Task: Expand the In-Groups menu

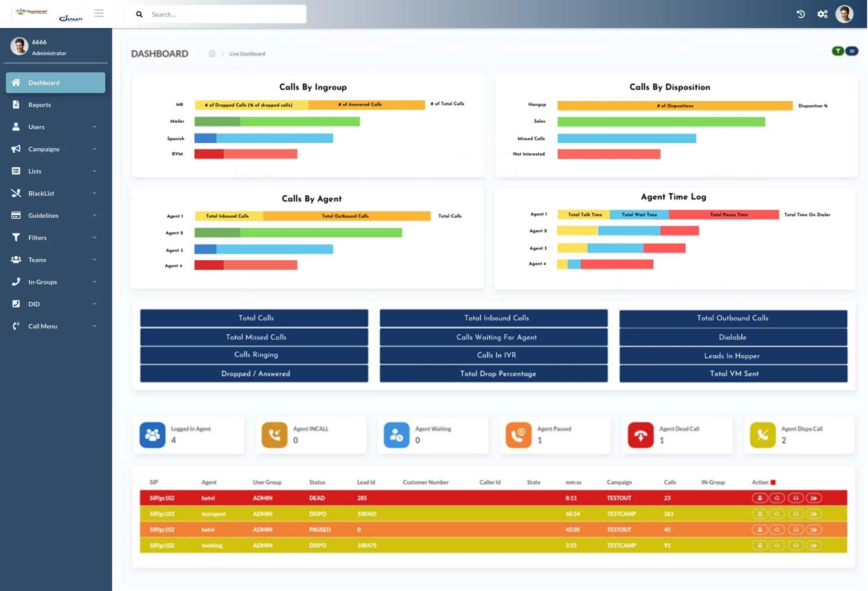Action: coord(42,282)
